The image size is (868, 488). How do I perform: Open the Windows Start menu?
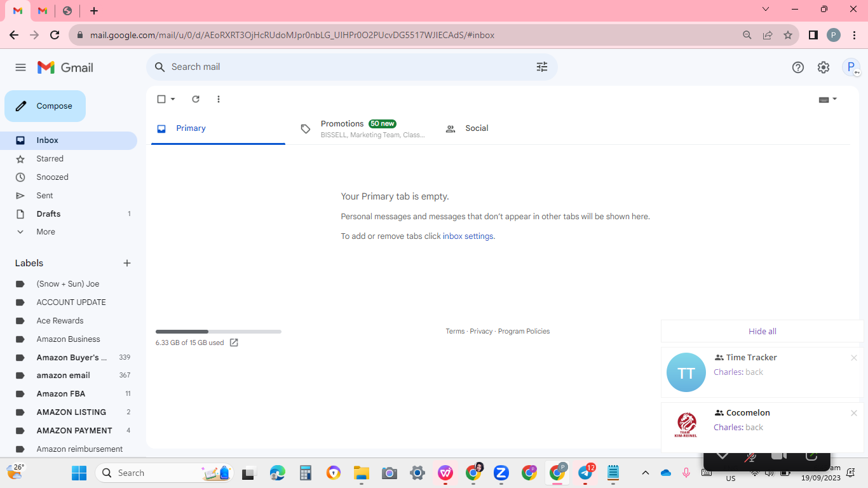click(79, 473)
